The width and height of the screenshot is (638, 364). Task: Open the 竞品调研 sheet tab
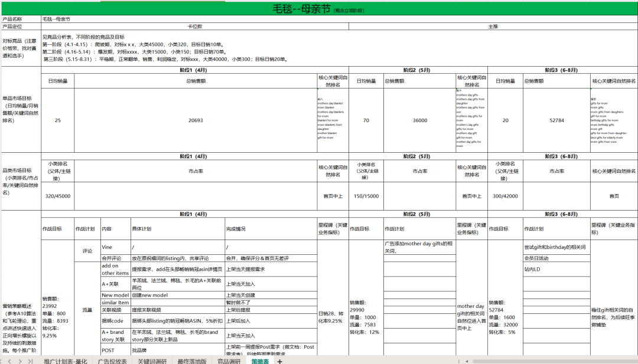click(x=229, y=360)
